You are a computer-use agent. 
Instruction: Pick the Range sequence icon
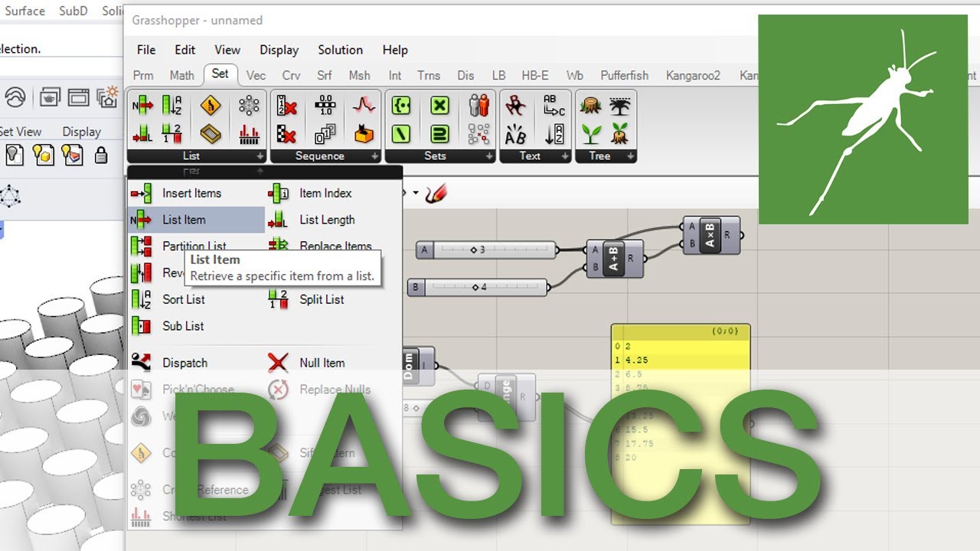point(325,106)
